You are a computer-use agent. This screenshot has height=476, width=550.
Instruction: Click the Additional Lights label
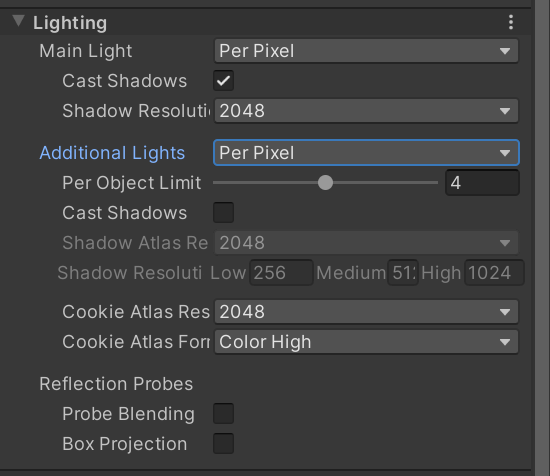coord(112,153)
